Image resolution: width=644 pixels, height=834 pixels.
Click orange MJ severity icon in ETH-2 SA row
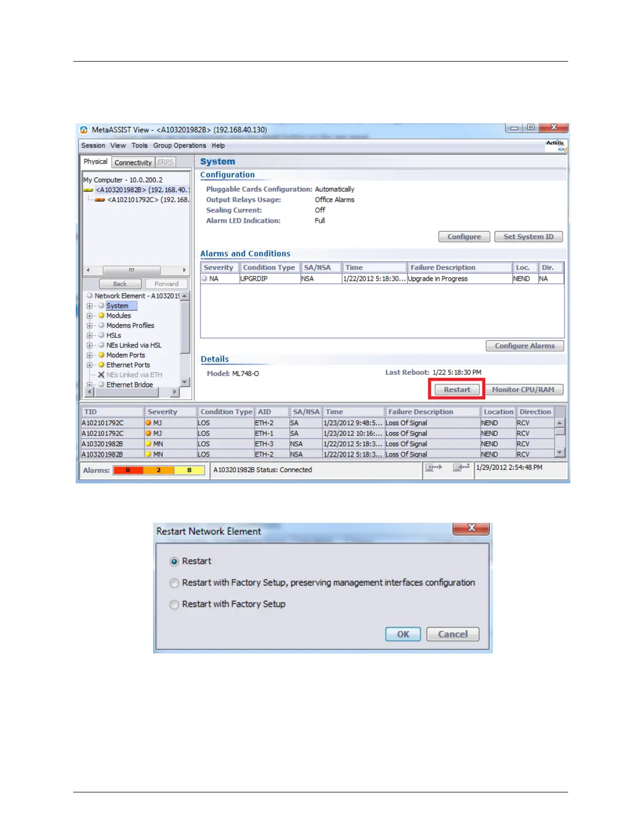(x=148, y=423)
